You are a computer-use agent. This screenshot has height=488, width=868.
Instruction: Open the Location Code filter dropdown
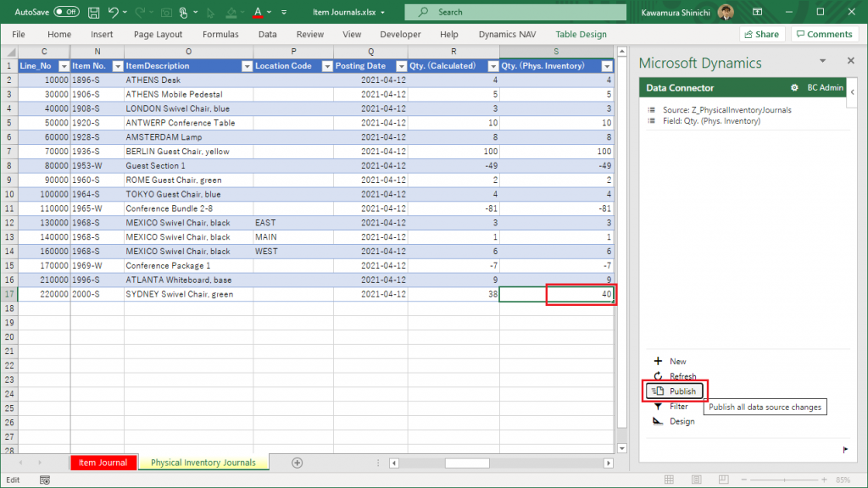coord(327,66)
